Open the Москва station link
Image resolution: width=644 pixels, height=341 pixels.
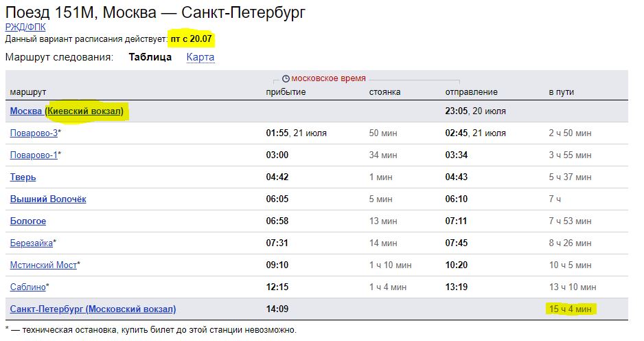click(25, 111)
